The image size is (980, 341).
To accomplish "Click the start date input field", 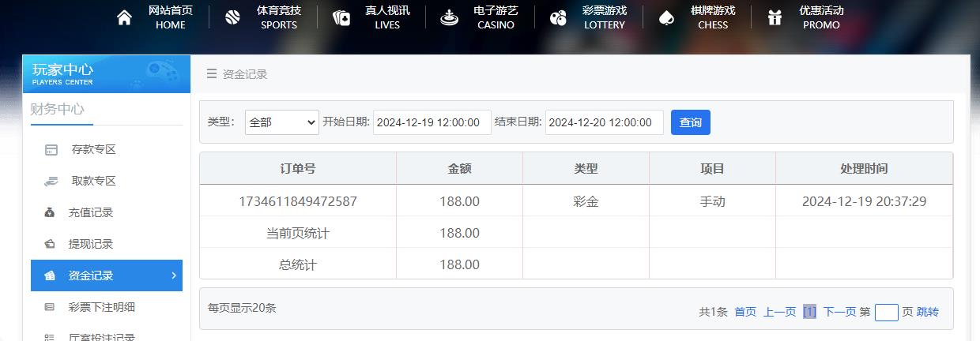I will pos(432,122).
